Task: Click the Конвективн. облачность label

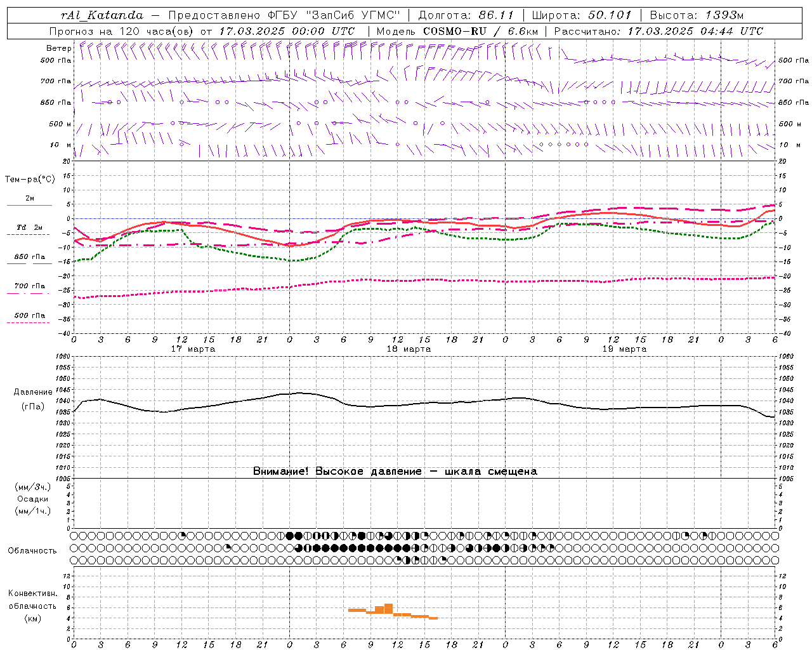Action: pyautogui.click(x=32, y=600)
